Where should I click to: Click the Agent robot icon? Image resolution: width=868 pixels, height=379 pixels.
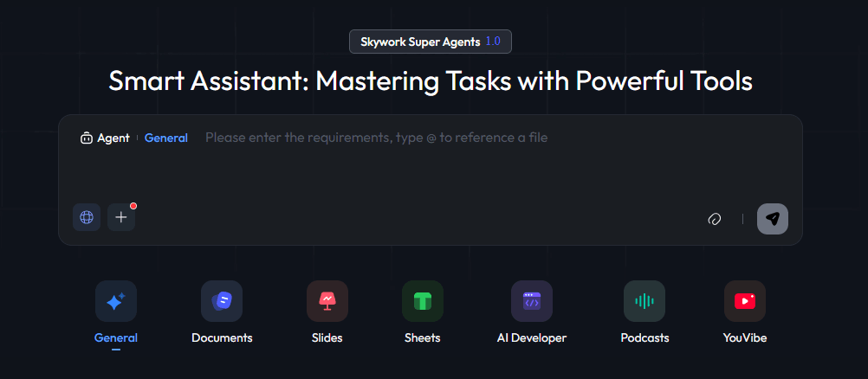pyautogui.click(x=87, y=138)
